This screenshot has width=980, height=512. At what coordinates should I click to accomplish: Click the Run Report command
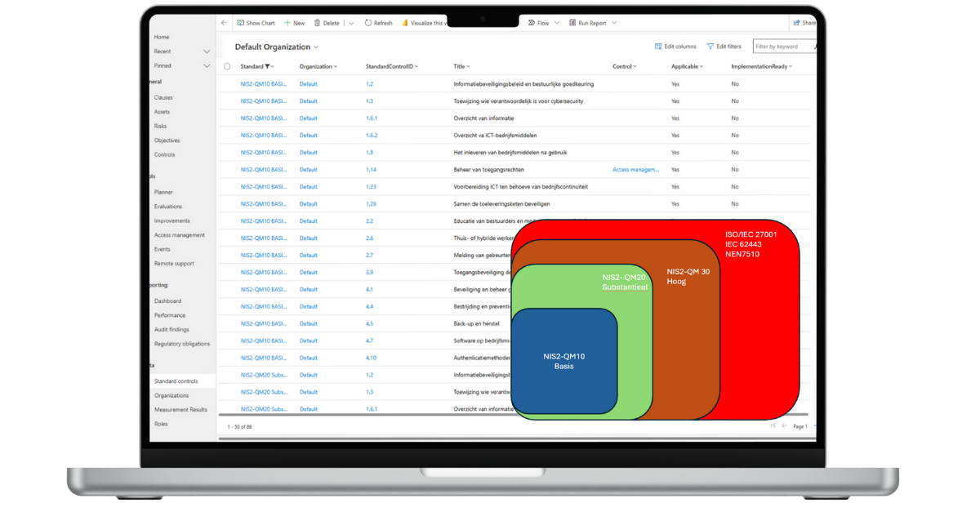(588, 23)
